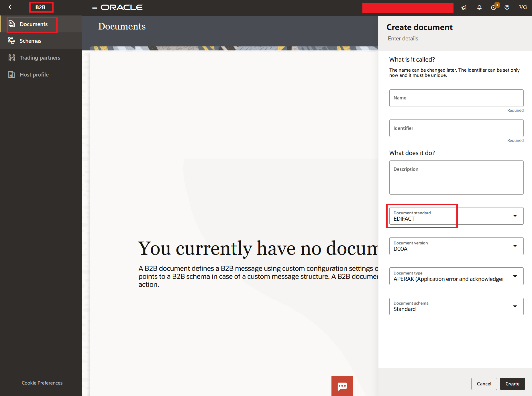
Task: Cancel the Create document dialog
Action: pyautogui.click(x=484, y=384)
